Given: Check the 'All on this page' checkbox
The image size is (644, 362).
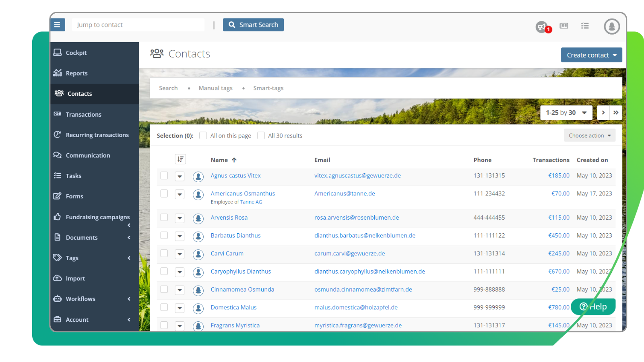Looking at the screenshot, I should point(203,136).
